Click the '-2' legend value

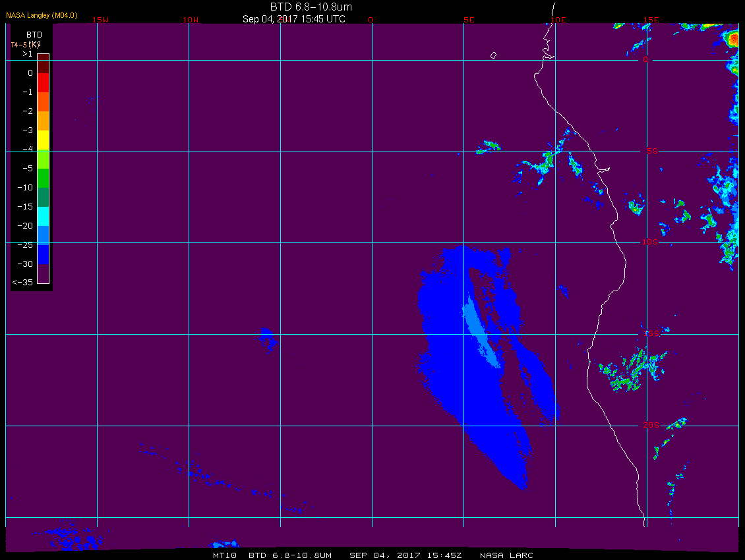click(28, 111)
